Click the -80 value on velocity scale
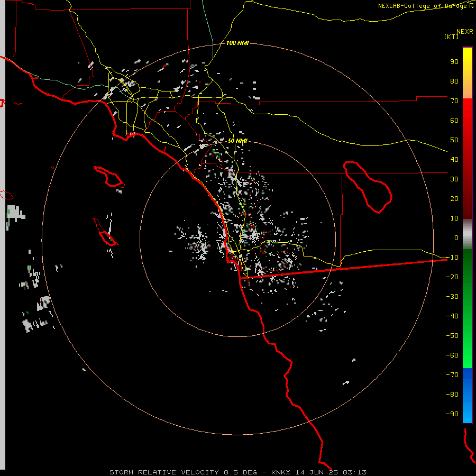Image resolution: width=476 pixels, height=476 pixels. pyautogui.click(x=452, y=395)
